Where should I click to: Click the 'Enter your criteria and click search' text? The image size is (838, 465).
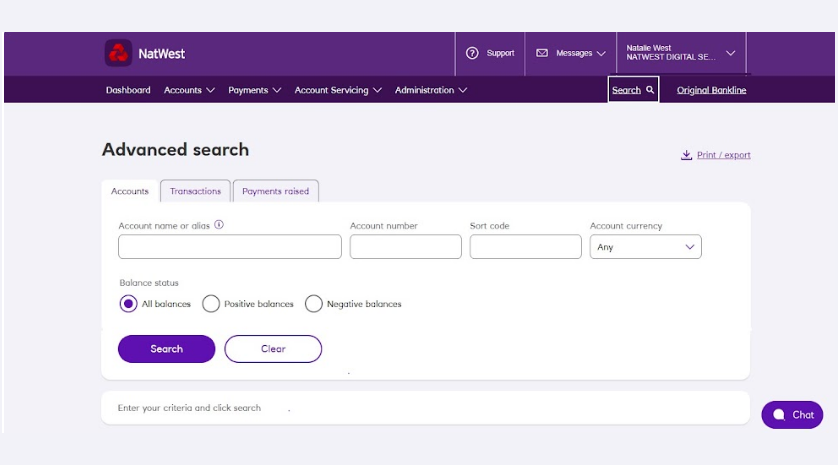tap(189, 408)
